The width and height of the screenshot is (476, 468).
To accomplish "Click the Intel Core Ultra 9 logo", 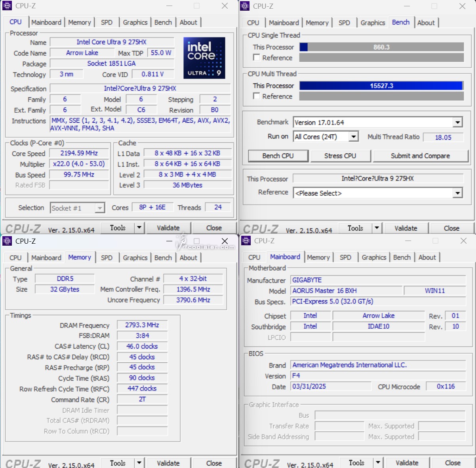I will coord(204,58).
